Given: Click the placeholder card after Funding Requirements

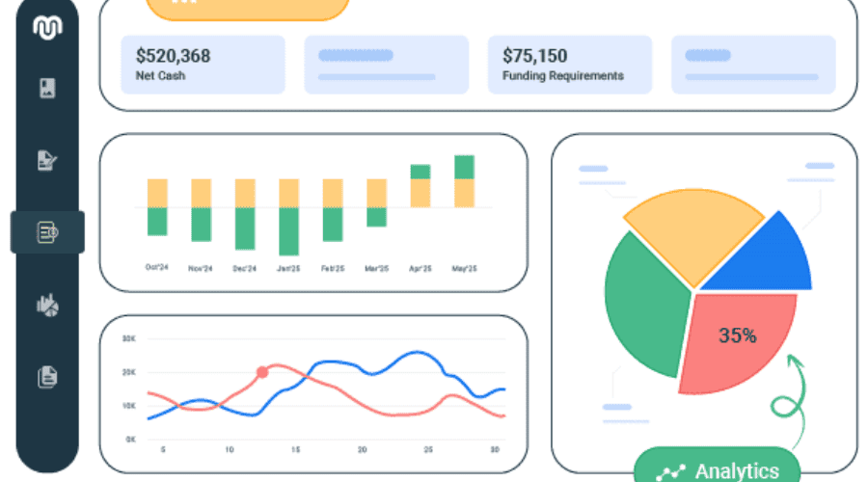Looking at the screenshot, I should tap(753, 65).
